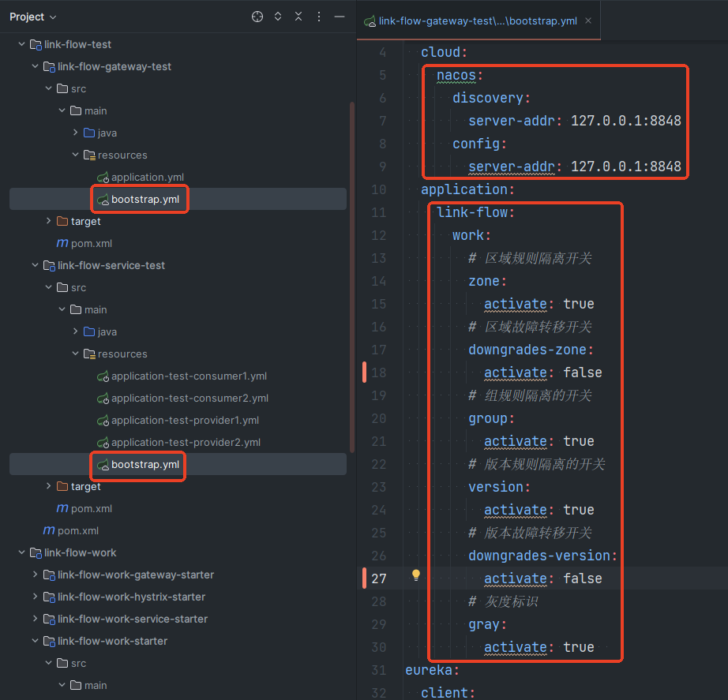Collapse the link-flow-test root folder
The image size is (728, 700).
click(x=22, y=44)
